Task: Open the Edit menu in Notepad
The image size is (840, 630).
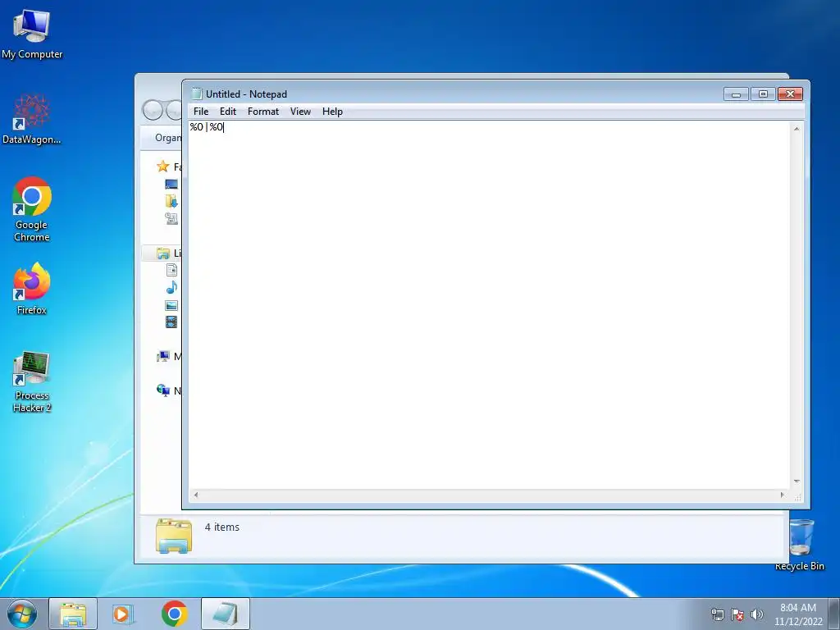Action: click(x=228, y=112)
